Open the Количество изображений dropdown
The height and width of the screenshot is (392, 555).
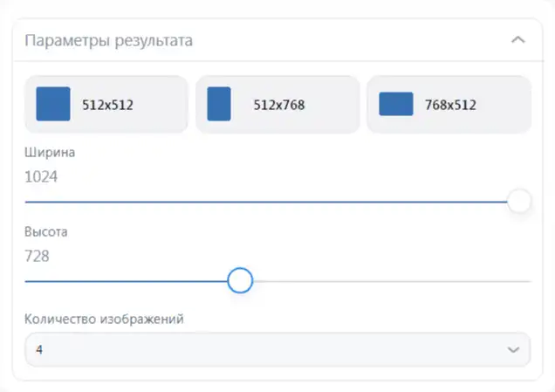pyautogui.click(x=277, y=349)
